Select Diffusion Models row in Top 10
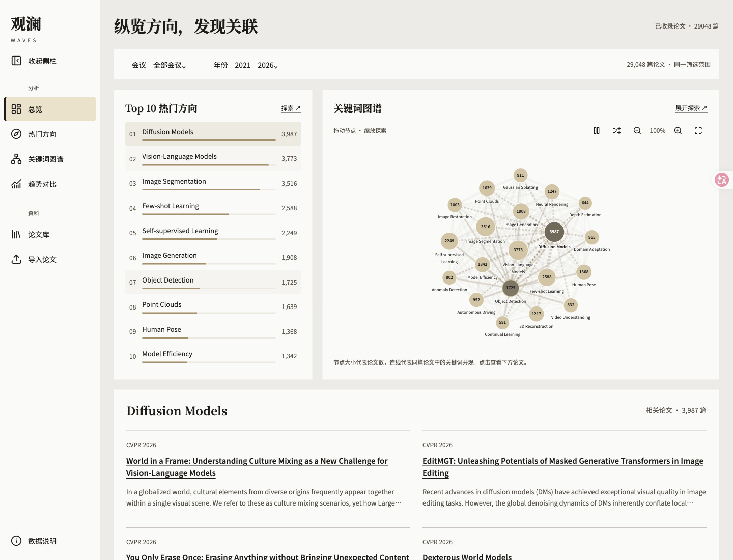Viewport: 733px width, 560px height. point(213,134)
